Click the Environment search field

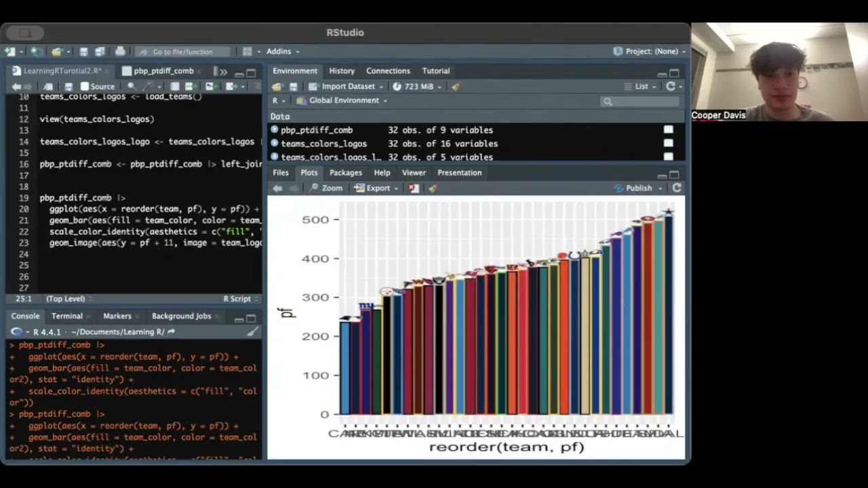(x=639, y=101)
